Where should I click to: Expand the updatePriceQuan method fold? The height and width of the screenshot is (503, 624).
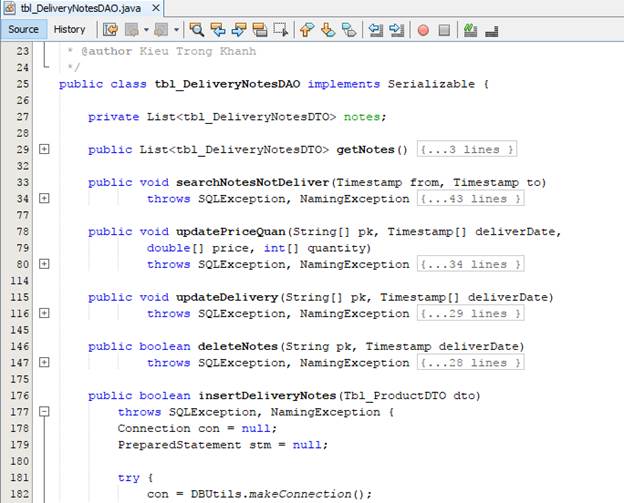[44, 264]
